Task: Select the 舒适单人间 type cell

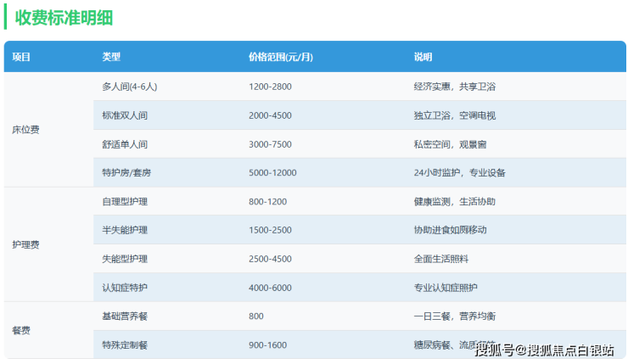Action: point(125,144)
